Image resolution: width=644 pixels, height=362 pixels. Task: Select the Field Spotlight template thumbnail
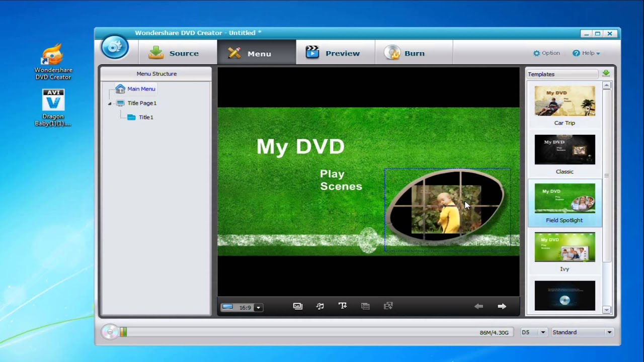pyautogui.click(x=565, y=198)
